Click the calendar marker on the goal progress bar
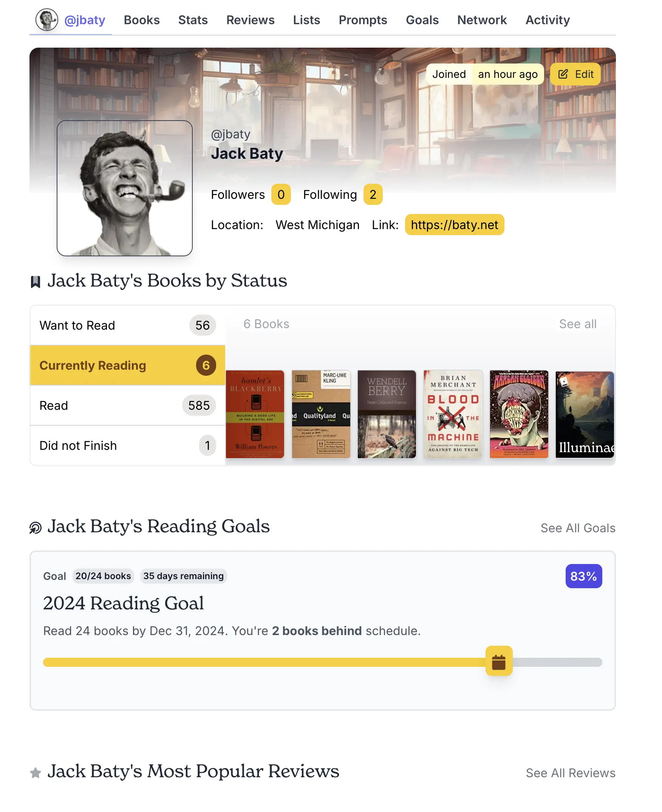This screenshot has width=662, height=812. point(499,662)
